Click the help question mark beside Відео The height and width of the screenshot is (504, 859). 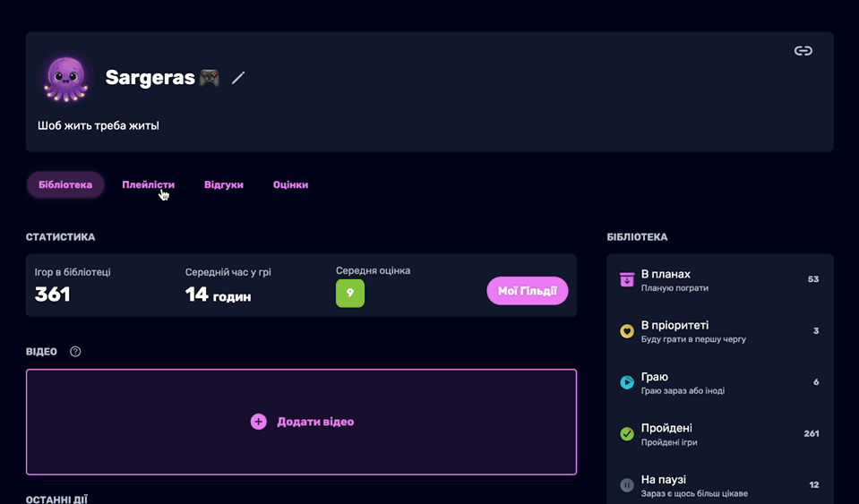[x=75, y=352]
